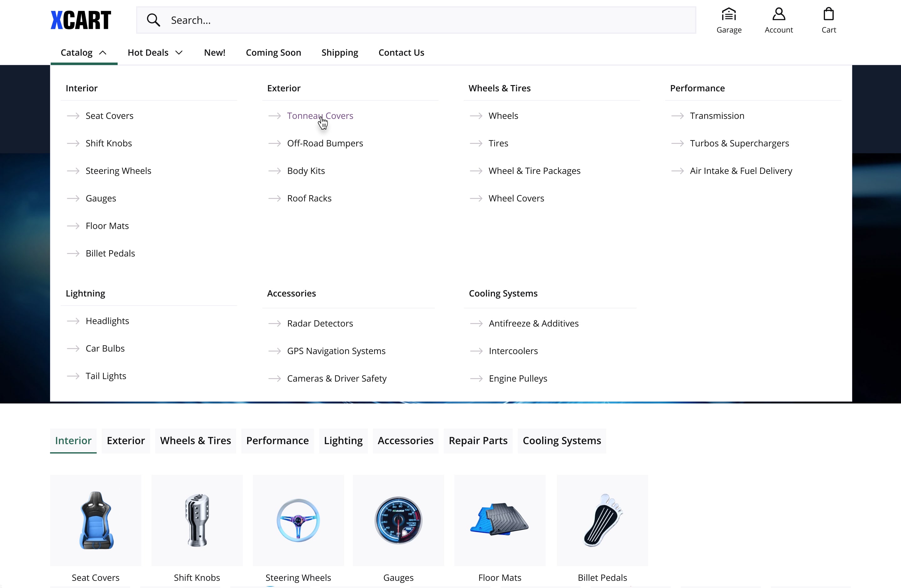Switch to the Cooling Systems tab

tap(562, 440)
